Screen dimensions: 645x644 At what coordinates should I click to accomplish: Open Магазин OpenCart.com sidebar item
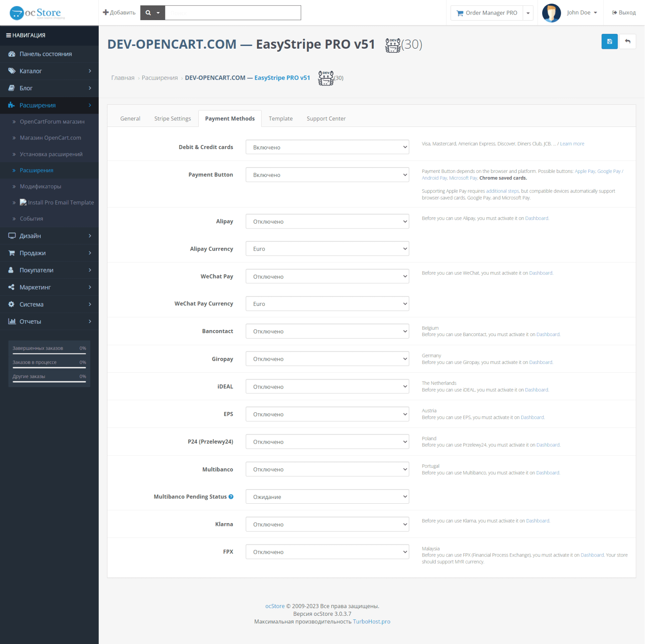click(50, 138)
